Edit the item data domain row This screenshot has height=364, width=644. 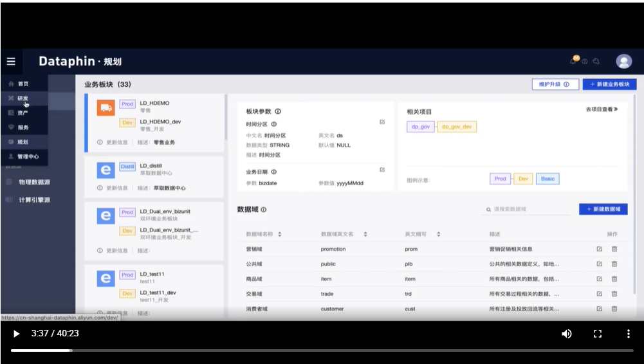(x=599, y=278)
